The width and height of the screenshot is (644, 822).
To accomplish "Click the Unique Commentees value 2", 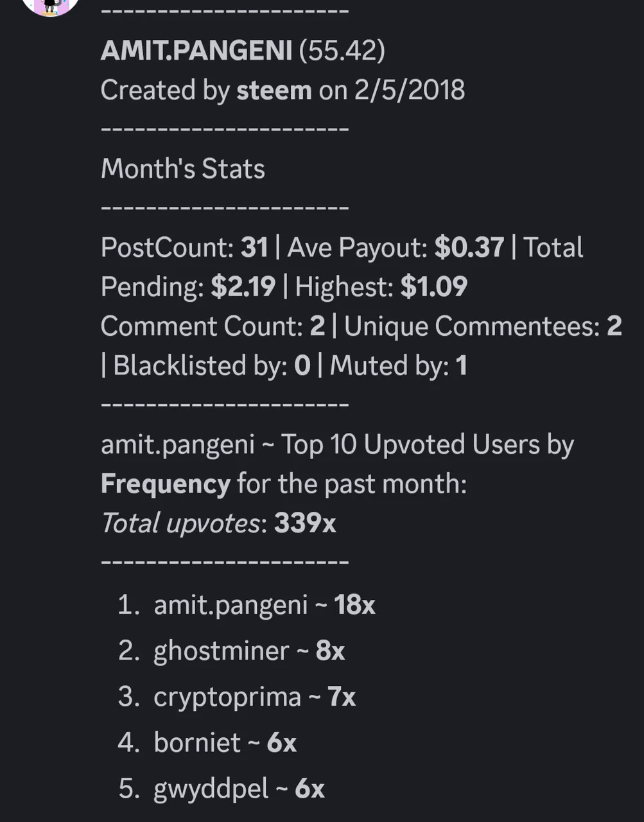I will (614, 326).
